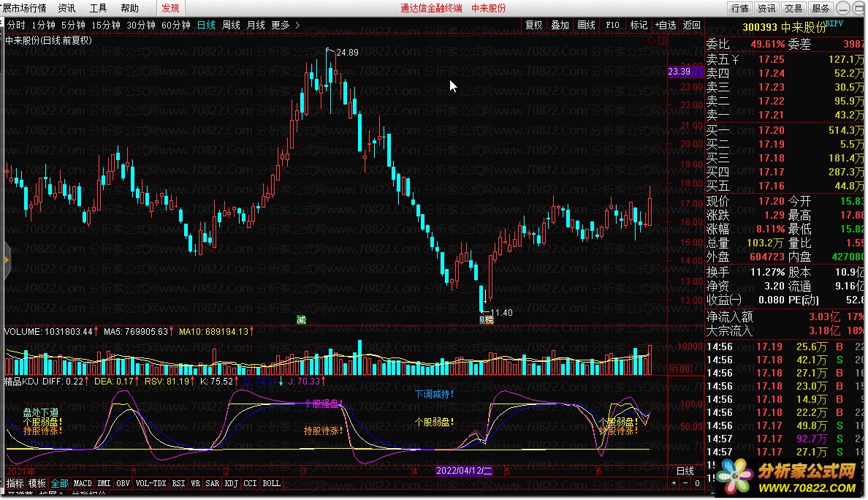The width and height of the screenshot is (868, 500).
Task: Switch indicator to OBV
Action: click(123, 483)
